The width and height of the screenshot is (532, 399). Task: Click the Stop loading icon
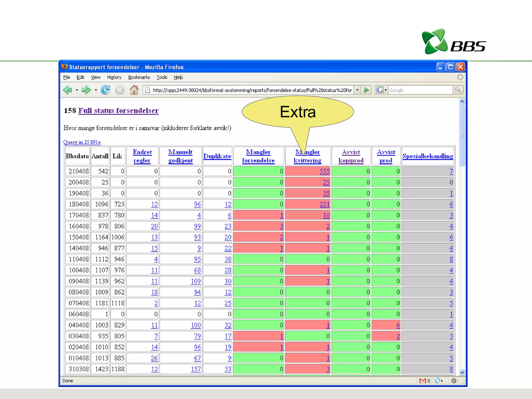[x=119, y=90]
